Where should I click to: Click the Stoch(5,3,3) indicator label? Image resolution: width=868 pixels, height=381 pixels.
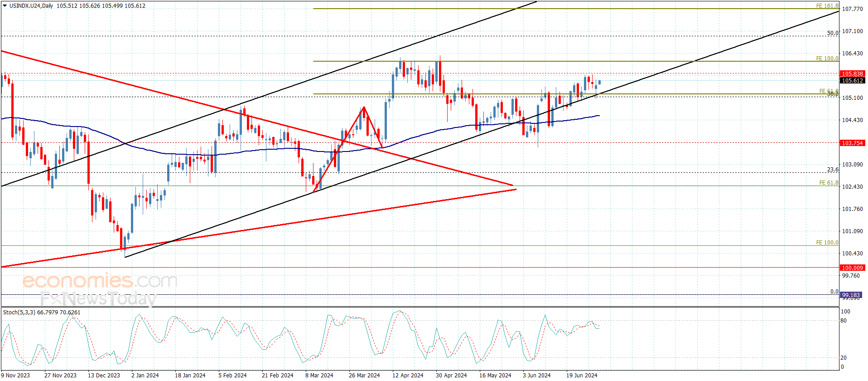coord(19,312)
